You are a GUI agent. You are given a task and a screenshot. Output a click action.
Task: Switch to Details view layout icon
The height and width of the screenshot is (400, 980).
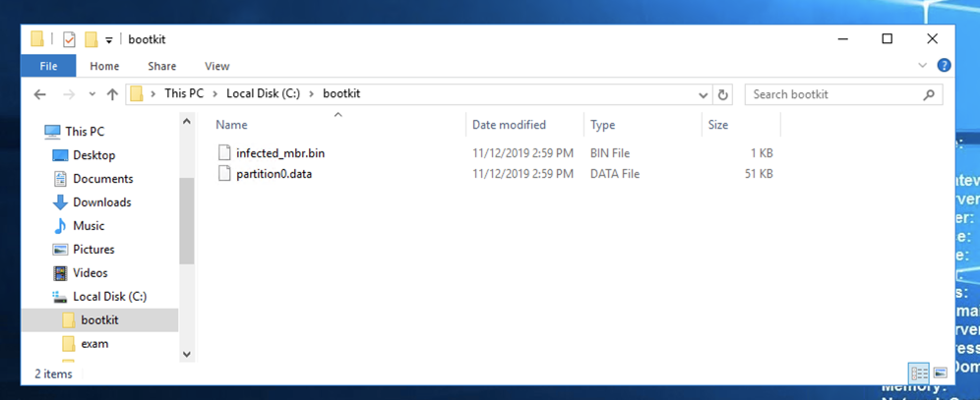pyautogui.click(x=919, y=373)
